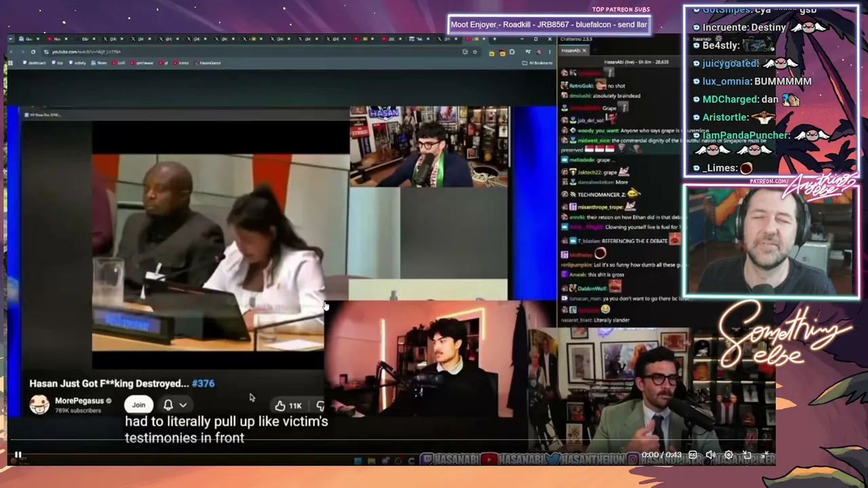Toggle closed captions in the player

coord(692,455)
